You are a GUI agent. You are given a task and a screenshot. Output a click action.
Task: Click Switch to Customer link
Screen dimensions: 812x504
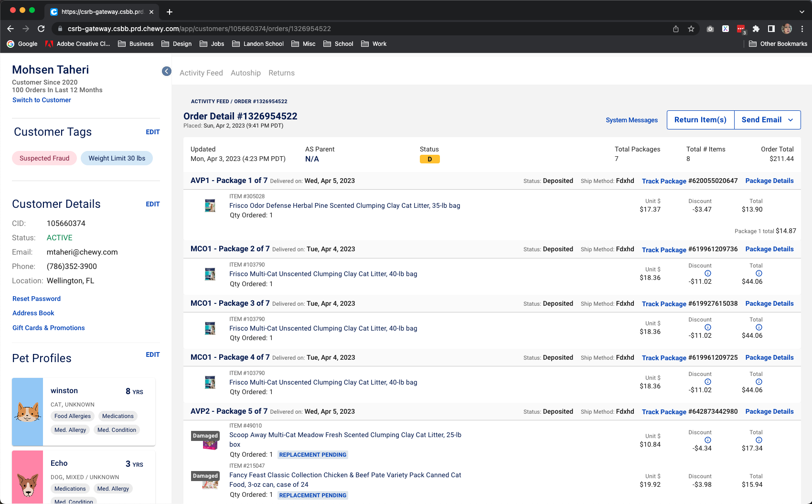(42, 100)
